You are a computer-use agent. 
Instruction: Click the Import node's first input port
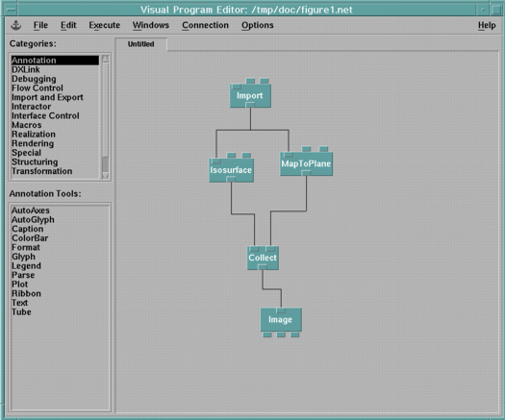click(x=237, y=86)
